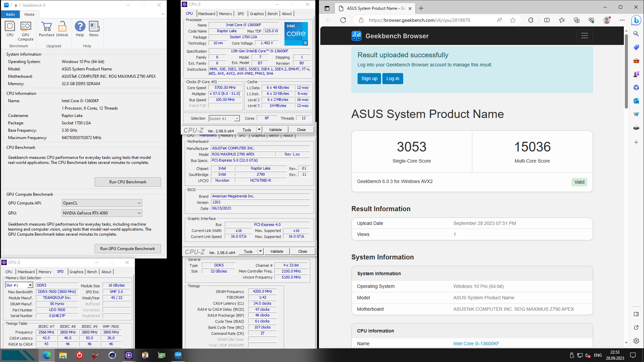Open a new Edge tab
Screen dimensions: 644x362
point(421,8)
